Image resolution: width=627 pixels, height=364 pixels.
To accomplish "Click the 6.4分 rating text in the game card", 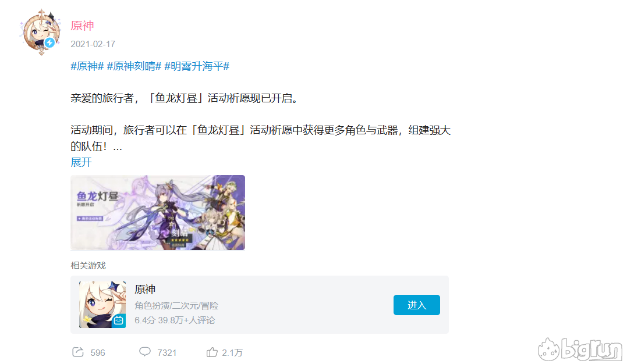I will (145, 320).
